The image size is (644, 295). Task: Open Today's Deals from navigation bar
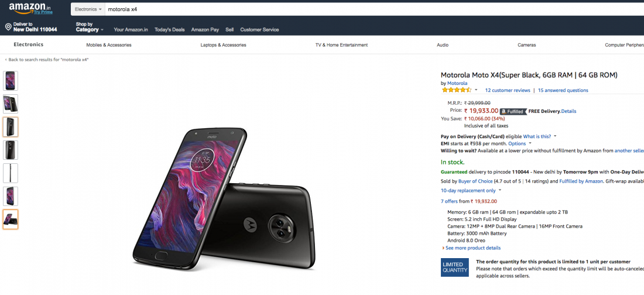tap(169, 29)
